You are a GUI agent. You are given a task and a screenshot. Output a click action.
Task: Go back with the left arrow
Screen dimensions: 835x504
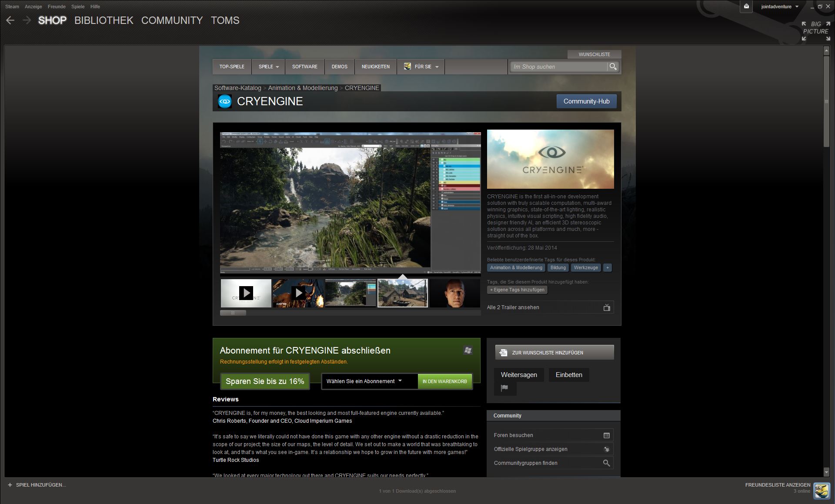[10, 20]
